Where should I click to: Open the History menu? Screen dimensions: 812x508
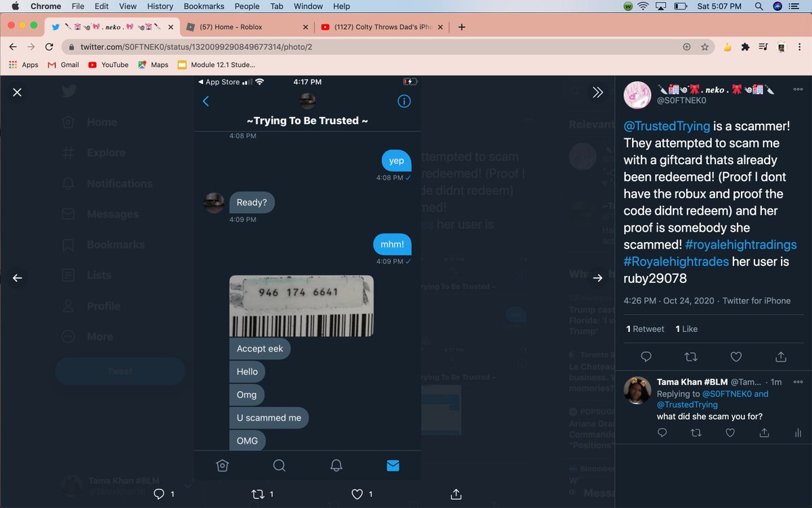point(160,6)
